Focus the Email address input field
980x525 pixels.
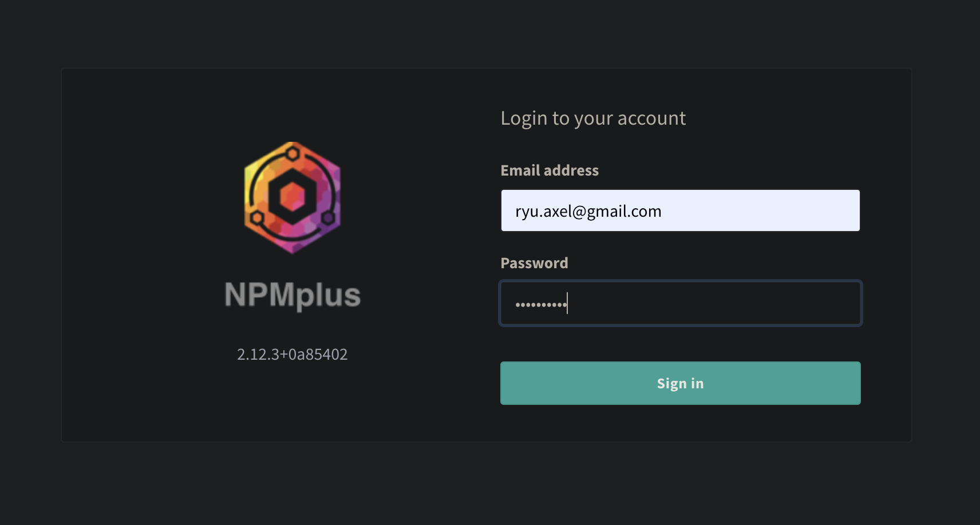[680, 210]
